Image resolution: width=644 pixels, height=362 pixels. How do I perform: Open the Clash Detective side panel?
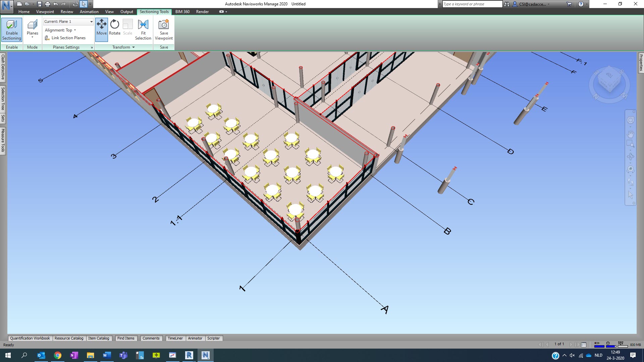click(3, 67)
